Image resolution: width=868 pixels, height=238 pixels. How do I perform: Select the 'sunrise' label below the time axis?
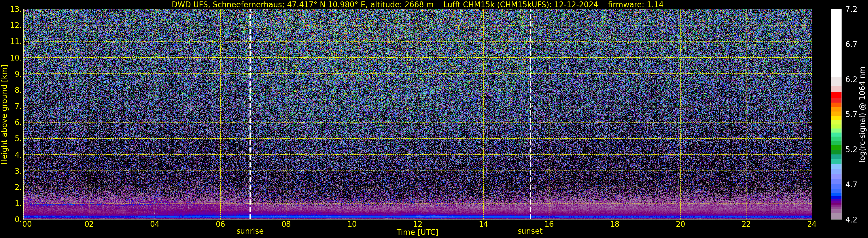pos(250,231)
